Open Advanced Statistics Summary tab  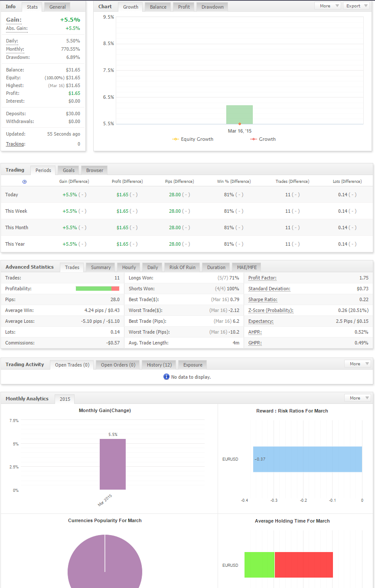[101, 267]
